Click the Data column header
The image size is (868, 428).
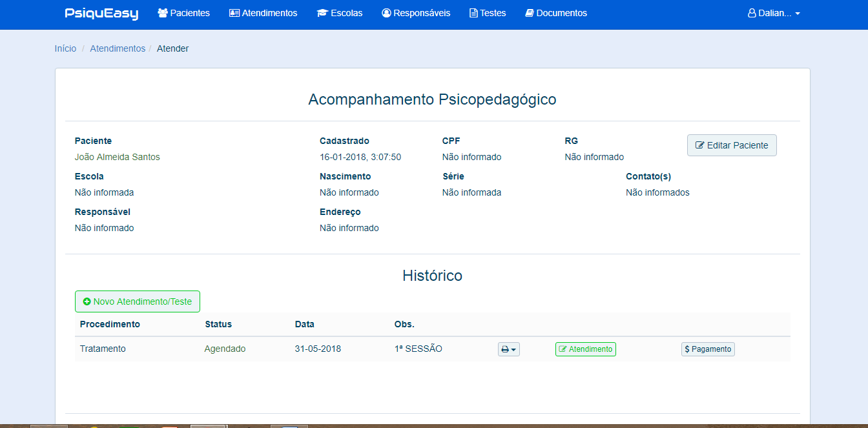click(x=305, y=324)
